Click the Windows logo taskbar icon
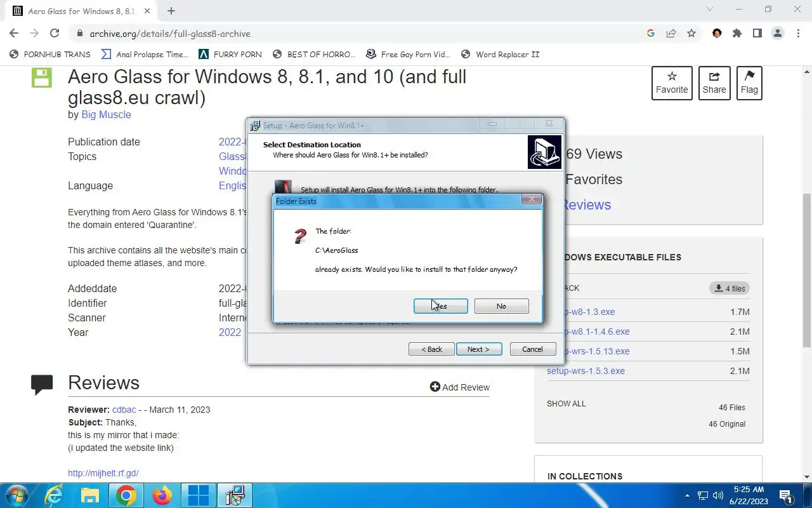This screenshot has width=812, height=508. (199, 495)
